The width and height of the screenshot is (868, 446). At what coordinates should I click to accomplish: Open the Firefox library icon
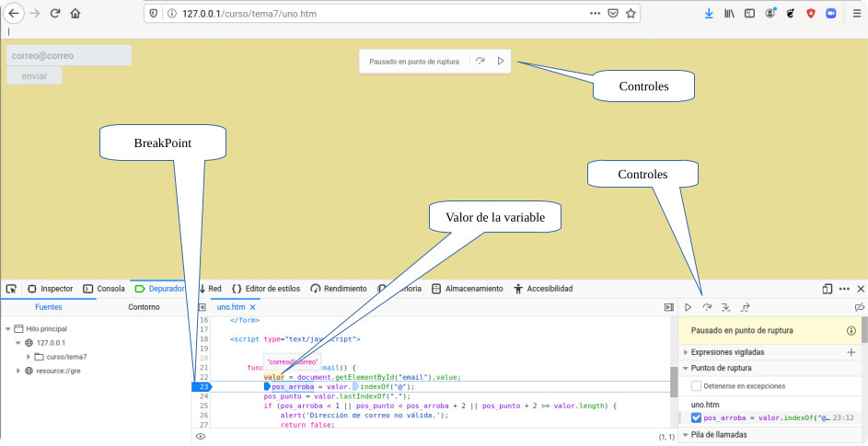(729, 14)
